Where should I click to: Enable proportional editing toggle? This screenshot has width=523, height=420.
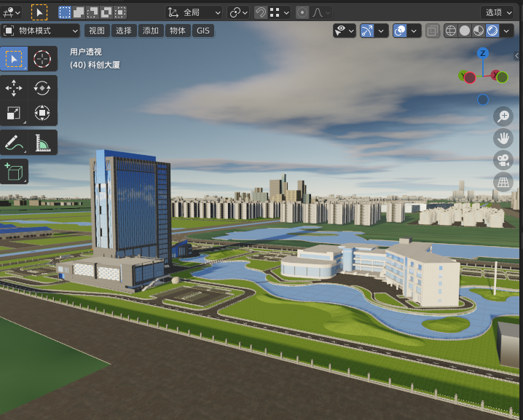point(302,12)
